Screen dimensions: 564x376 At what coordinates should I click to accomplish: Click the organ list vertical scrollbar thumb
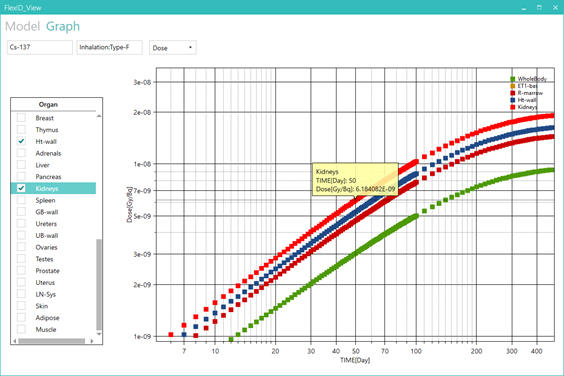pyautogui.click(x=99, y=285)
